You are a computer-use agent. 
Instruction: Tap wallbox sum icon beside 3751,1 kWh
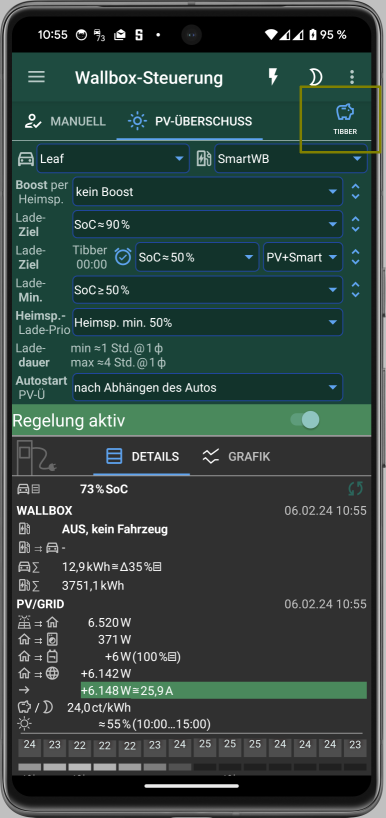(x=29, y=586)
